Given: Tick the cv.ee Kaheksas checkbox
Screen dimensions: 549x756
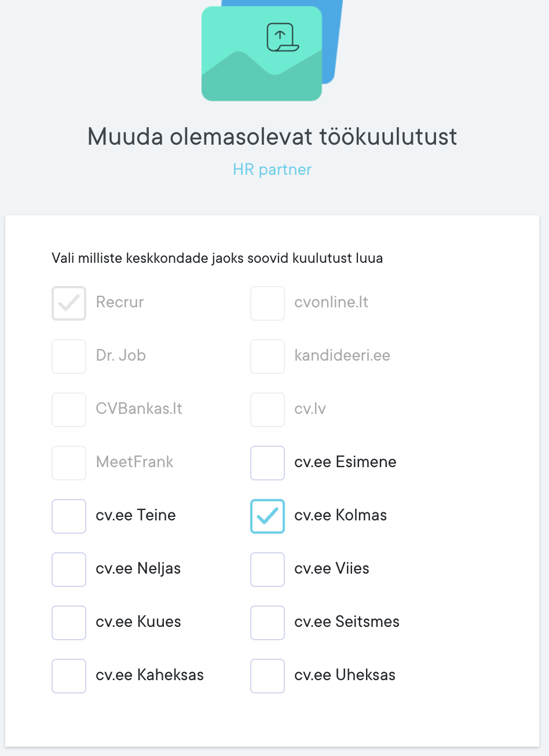Looking at the screenshot, I should point(69,676).
